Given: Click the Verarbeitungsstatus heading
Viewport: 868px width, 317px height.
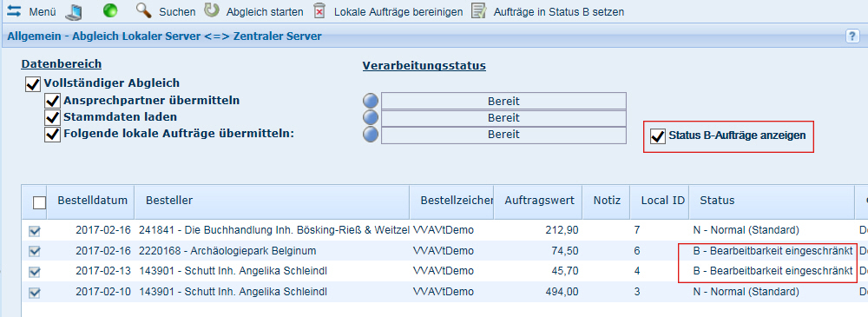Looking at the screenshot, I should click(x=424, y=66).
